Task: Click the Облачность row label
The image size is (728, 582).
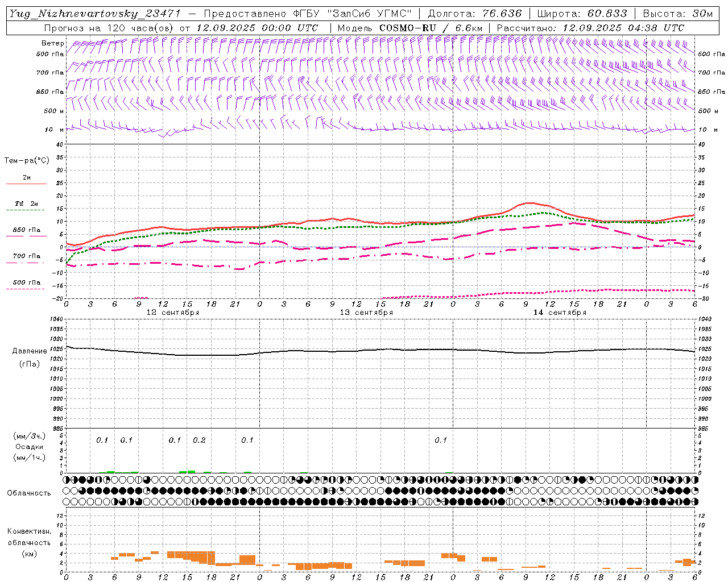Action: [29, 493]
